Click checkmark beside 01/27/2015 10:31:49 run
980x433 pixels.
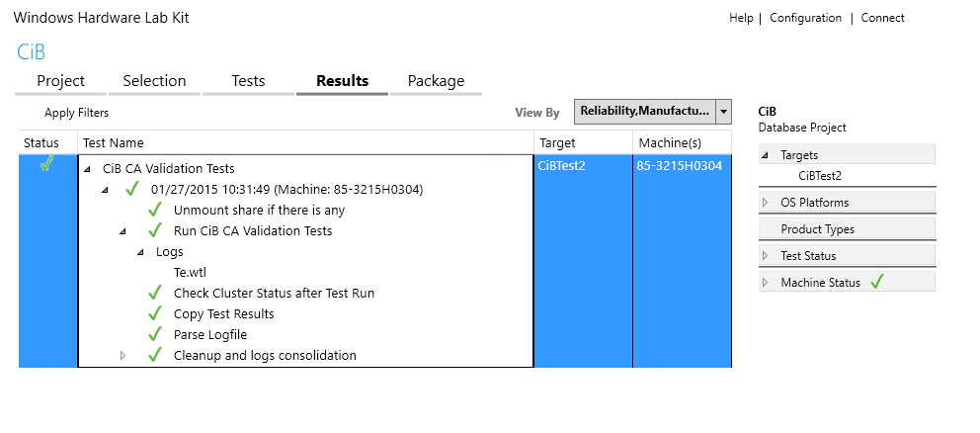(131, 189)
